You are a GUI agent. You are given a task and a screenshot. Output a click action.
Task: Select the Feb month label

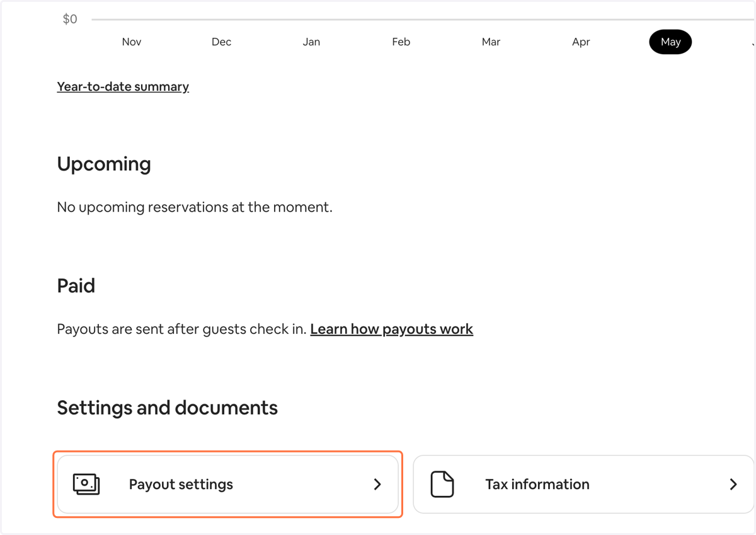click(401, 42)
